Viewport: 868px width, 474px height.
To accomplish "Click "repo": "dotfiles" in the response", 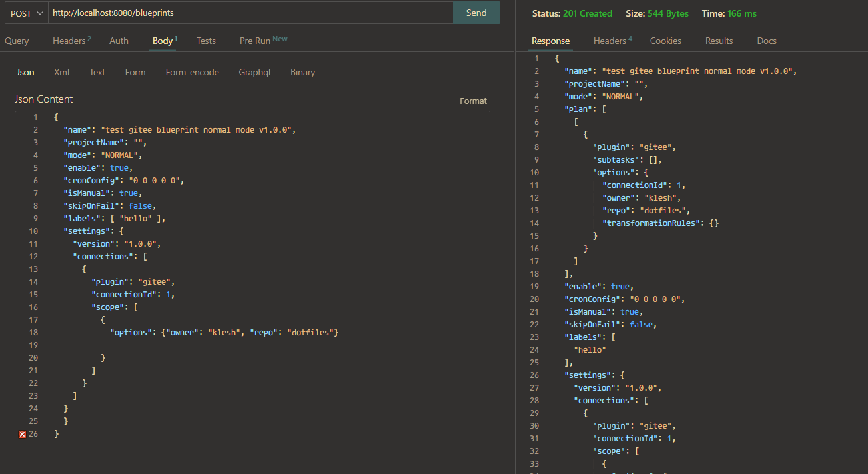I will click(646, 211).
